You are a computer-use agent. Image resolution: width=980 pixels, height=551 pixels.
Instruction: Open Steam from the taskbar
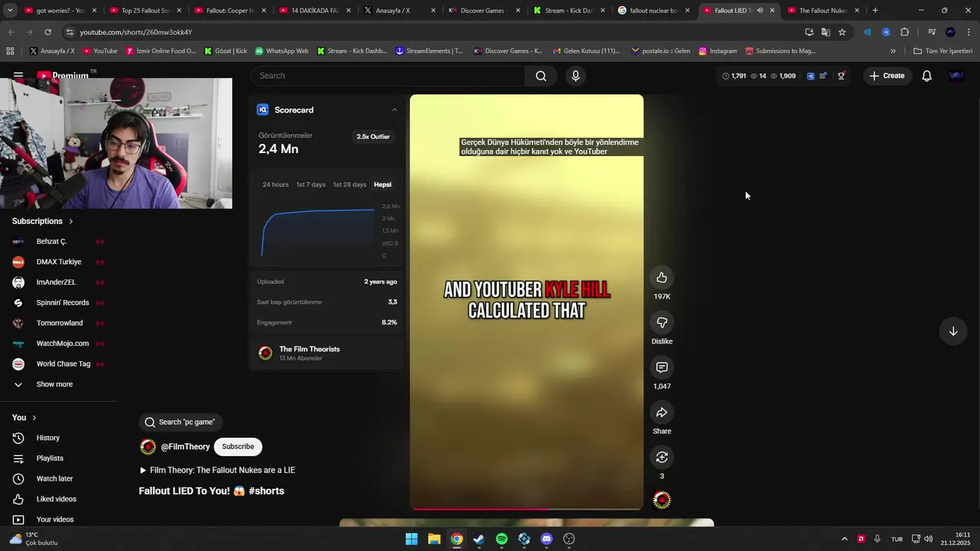coord(479,539)
